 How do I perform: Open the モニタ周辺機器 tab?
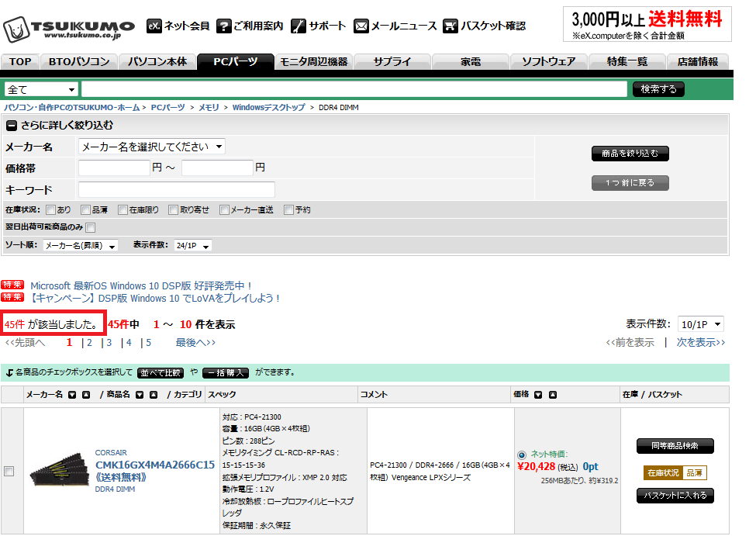[314, 62]
